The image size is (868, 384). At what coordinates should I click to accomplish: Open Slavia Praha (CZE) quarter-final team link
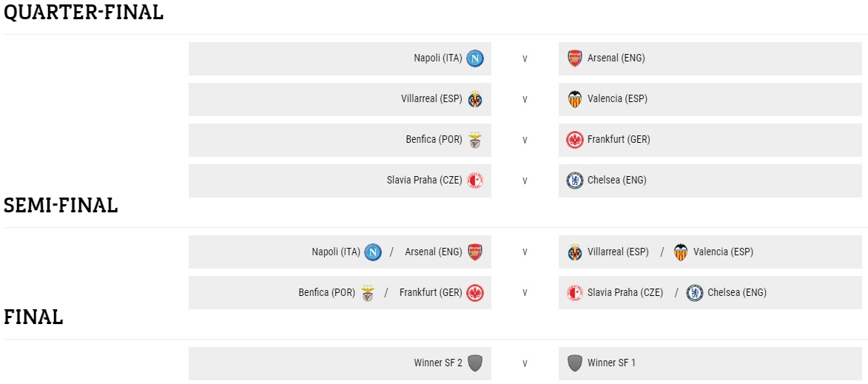[x=424, y=181]
